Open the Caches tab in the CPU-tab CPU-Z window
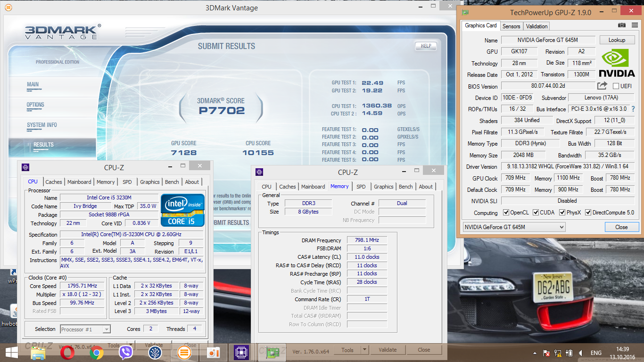The width and height of the screenshot is (644, 362). click(x=53, y=182)
